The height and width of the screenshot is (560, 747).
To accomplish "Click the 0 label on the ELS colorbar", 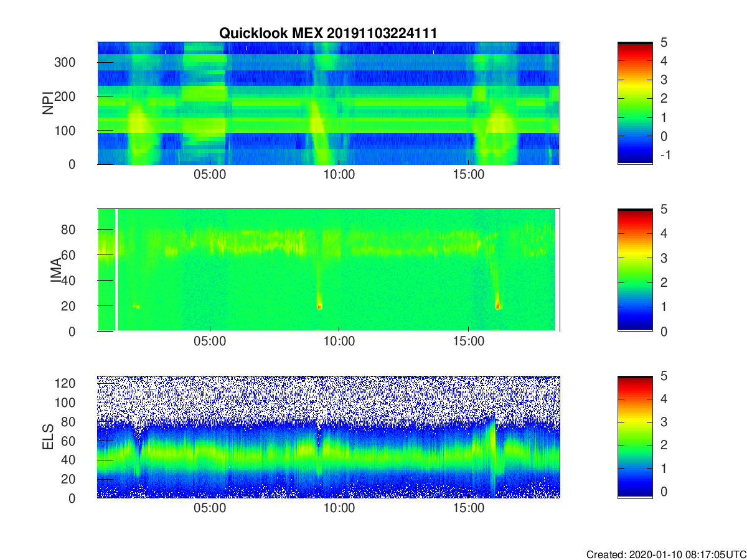I will pyautogui.click(x=664, y=492).
